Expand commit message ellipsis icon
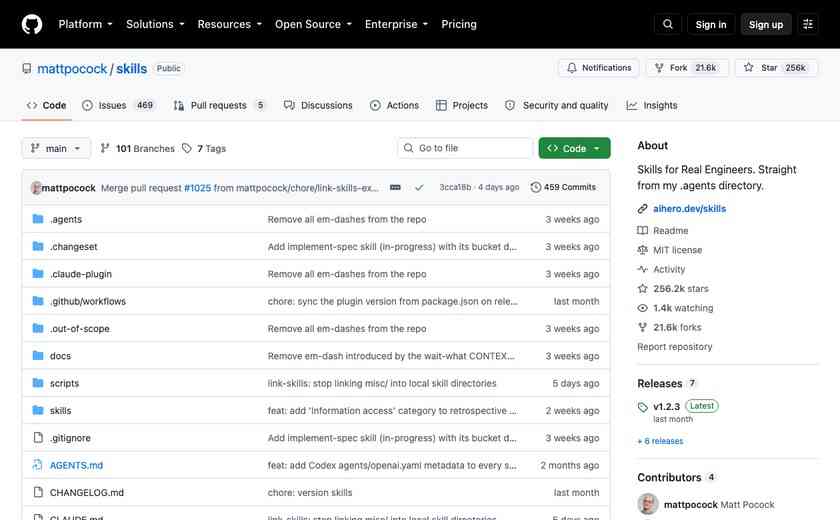This screenshot has width=840, height=520. pyautogui.click(x=395, y=187)
